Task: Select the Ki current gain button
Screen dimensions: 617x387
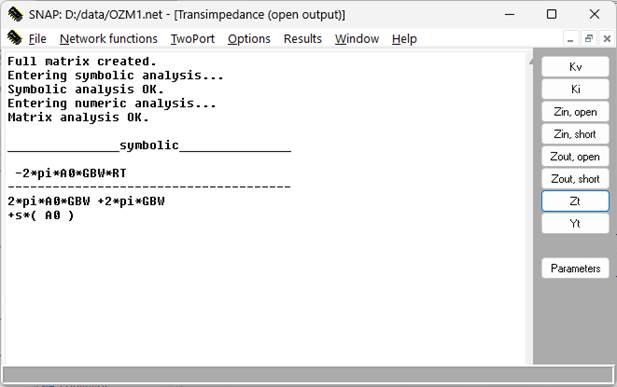Action: (x=575, y=89)
